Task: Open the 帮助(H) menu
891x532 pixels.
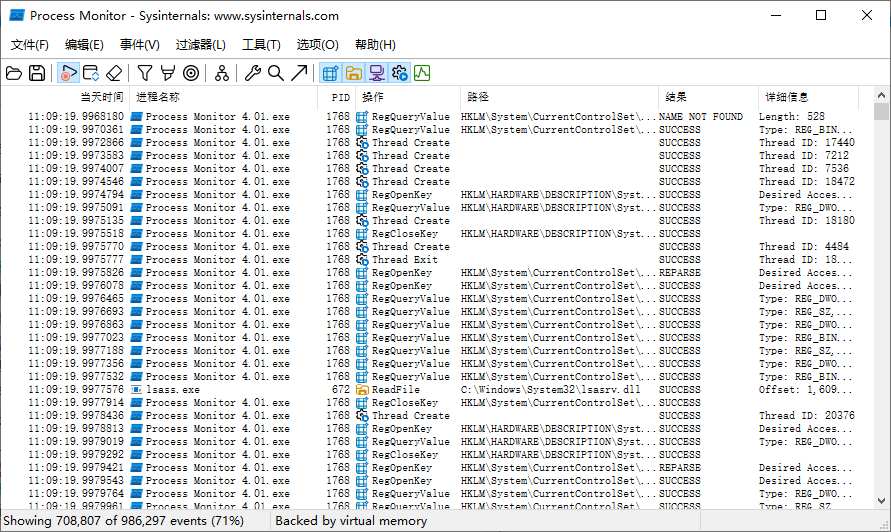Action: tap(375, 44)
